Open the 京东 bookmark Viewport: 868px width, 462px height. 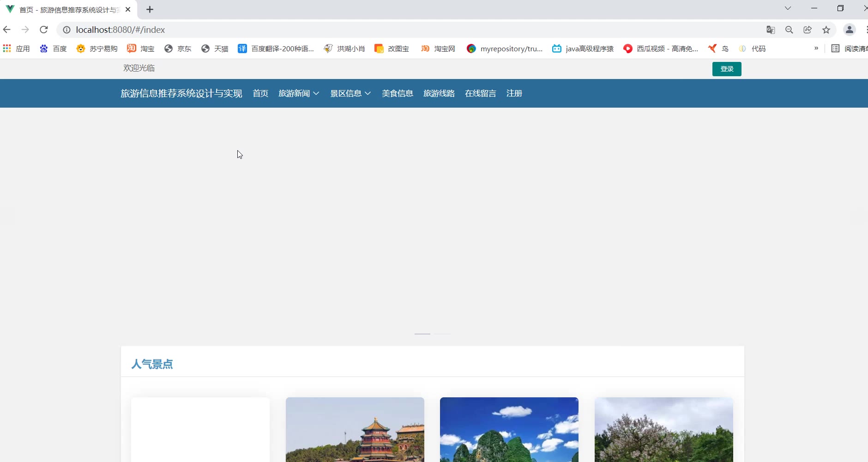click(178, 49)
